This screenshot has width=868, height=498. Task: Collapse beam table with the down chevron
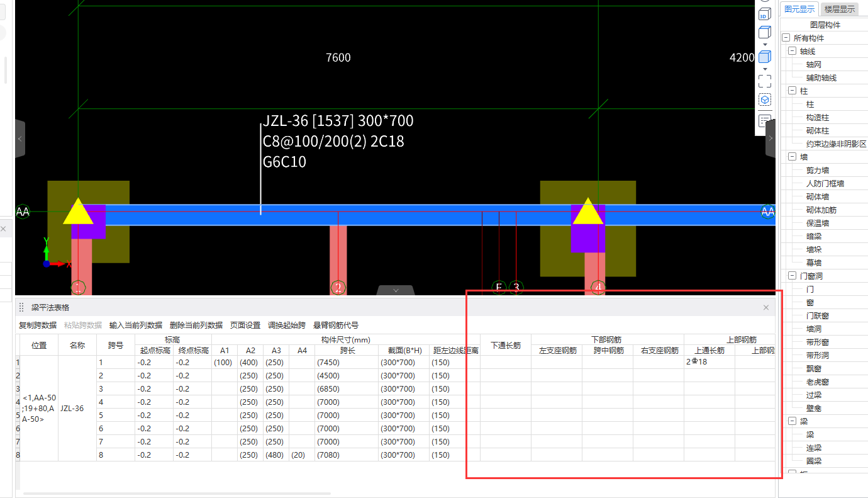(x=396, y=290)
